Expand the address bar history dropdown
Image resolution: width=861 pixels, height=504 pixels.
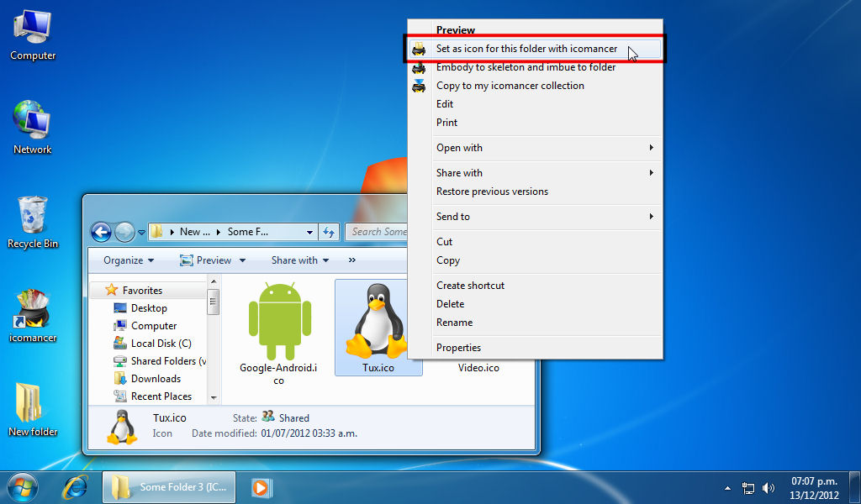click(x=309, y=232)
